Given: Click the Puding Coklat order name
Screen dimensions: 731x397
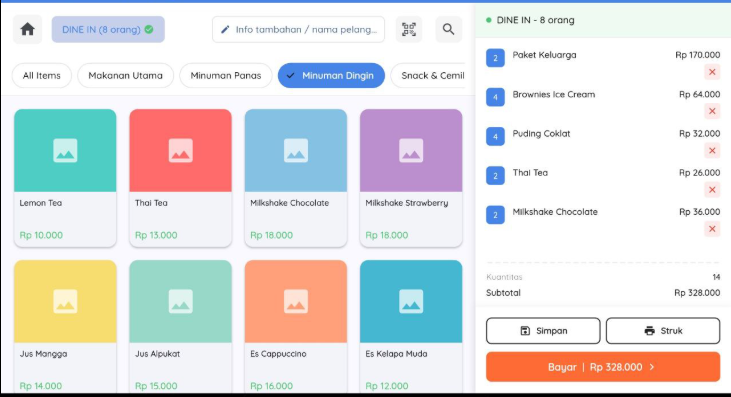Looking at the screenshot, I should [x=541, y=134].
